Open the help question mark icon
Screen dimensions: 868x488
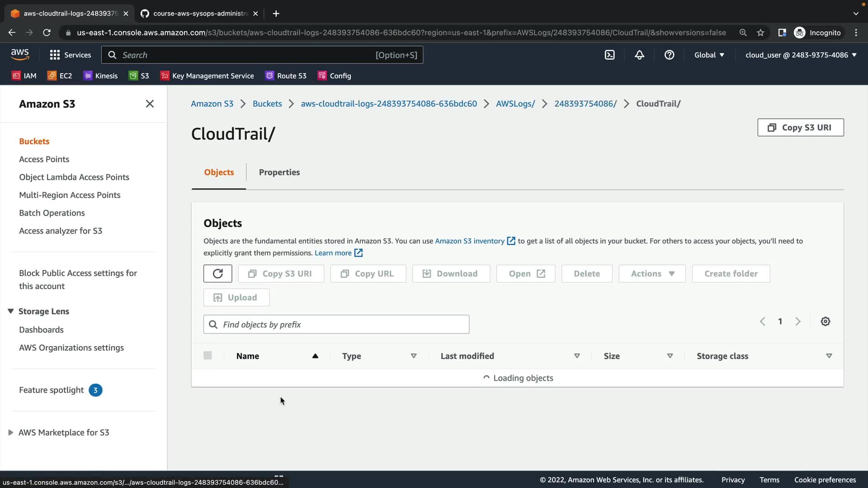tap(669, 55)
